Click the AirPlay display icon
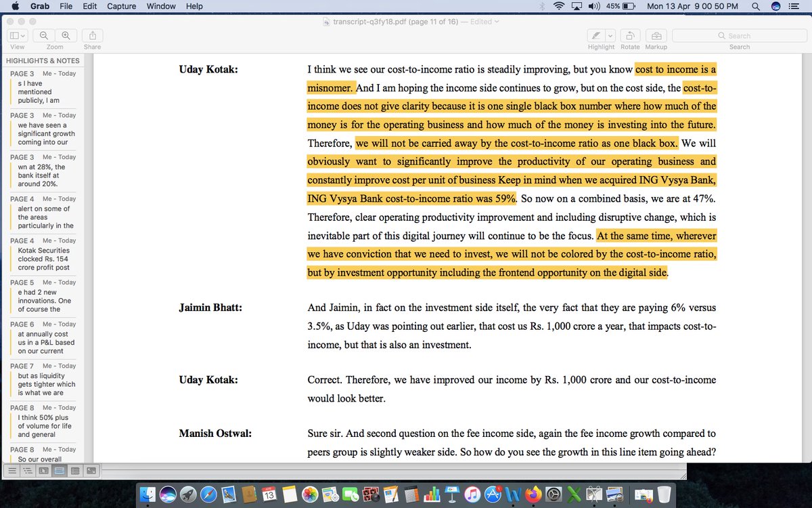The width and height of the screenshot is (812, 508). click(577, 6)
